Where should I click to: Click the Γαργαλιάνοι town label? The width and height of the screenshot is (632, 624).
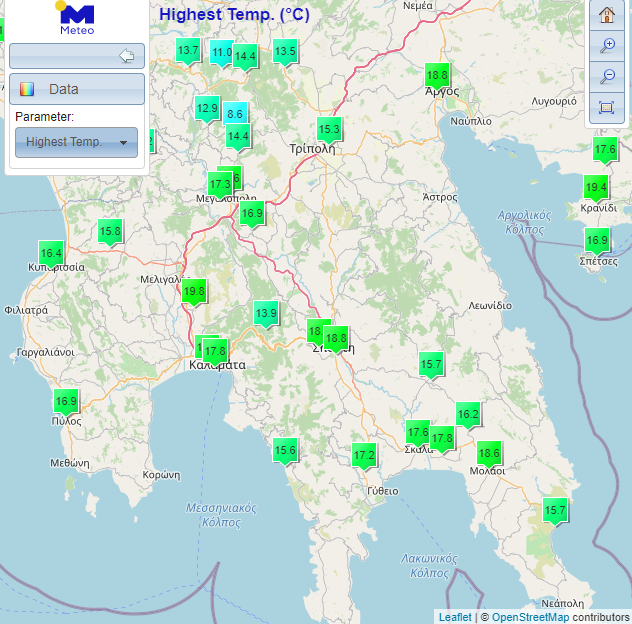(46, 352)
